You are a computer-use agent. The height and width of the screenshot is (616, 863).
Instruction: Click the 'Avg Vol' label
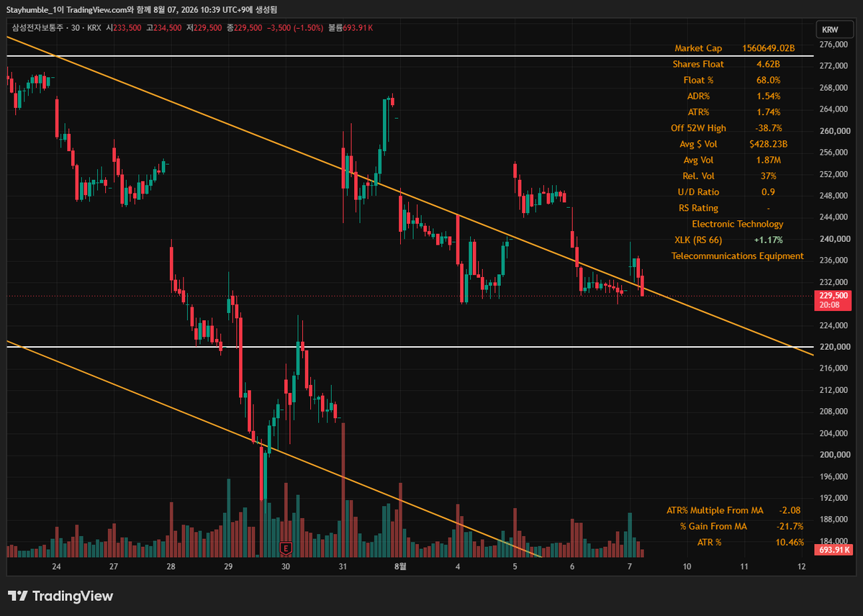(x=698, y=160)
